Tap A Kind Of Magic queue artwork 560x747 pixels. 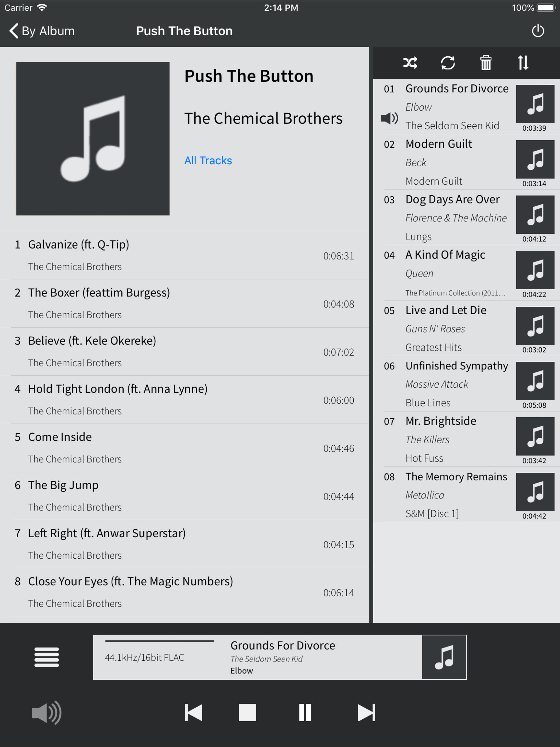pos(535,270)
